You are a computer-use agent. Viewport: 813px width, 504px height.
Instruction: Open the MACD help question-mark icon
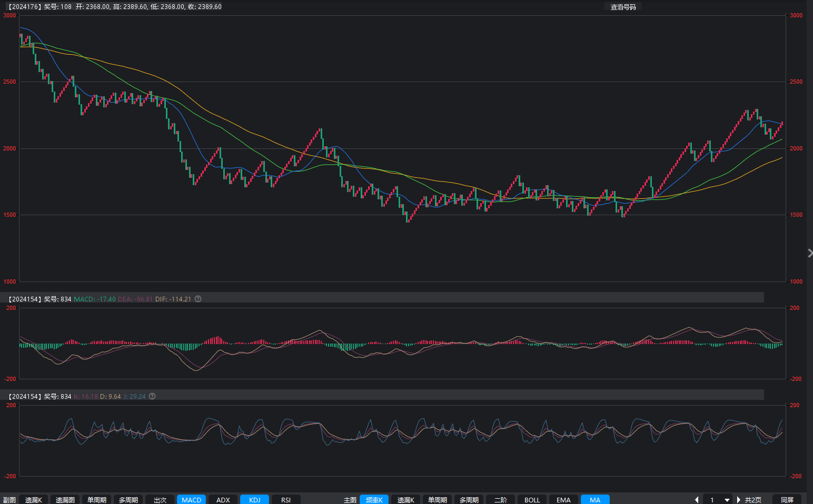[x=198, y=299]
